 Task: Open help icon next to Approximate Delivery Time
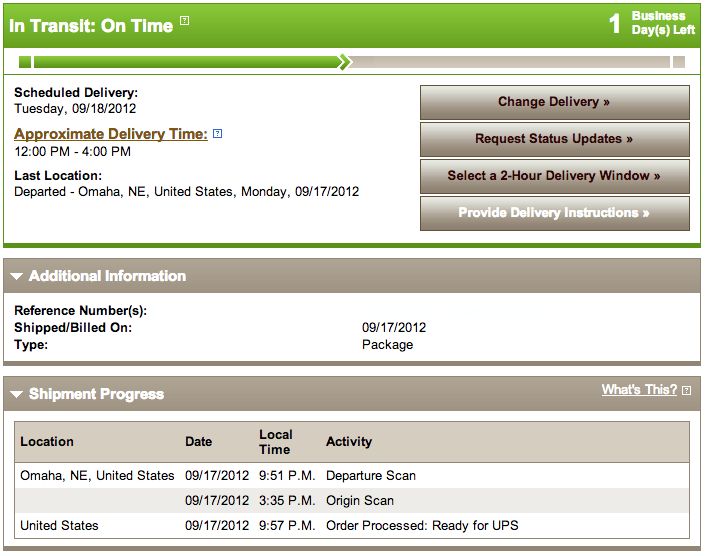pos(217,133)
